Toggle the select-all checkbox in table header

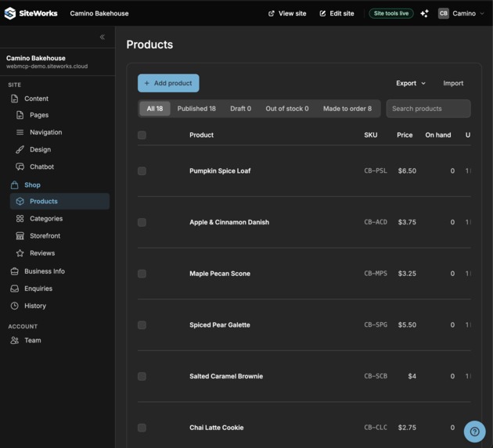point(142,135)
